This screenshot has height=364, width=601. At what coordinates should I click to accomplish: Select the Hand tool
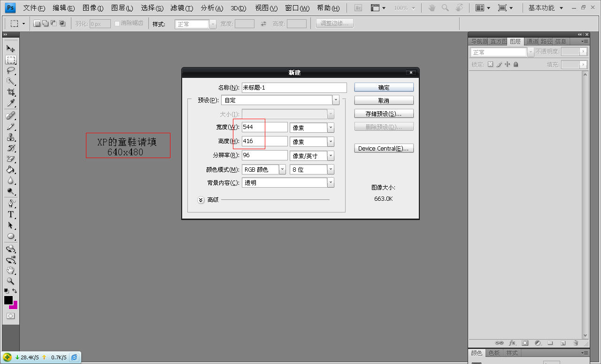(11, 271)
